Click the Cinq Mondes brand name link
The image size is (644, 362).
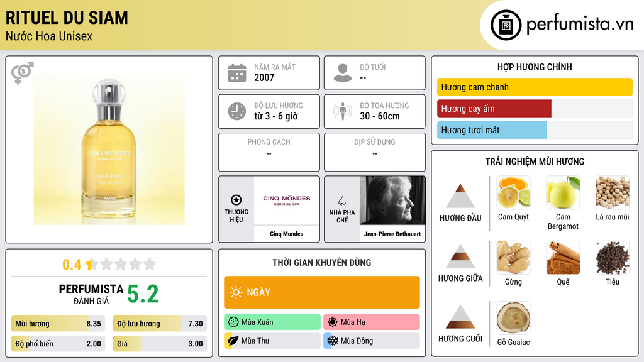(x=287, y=234)
